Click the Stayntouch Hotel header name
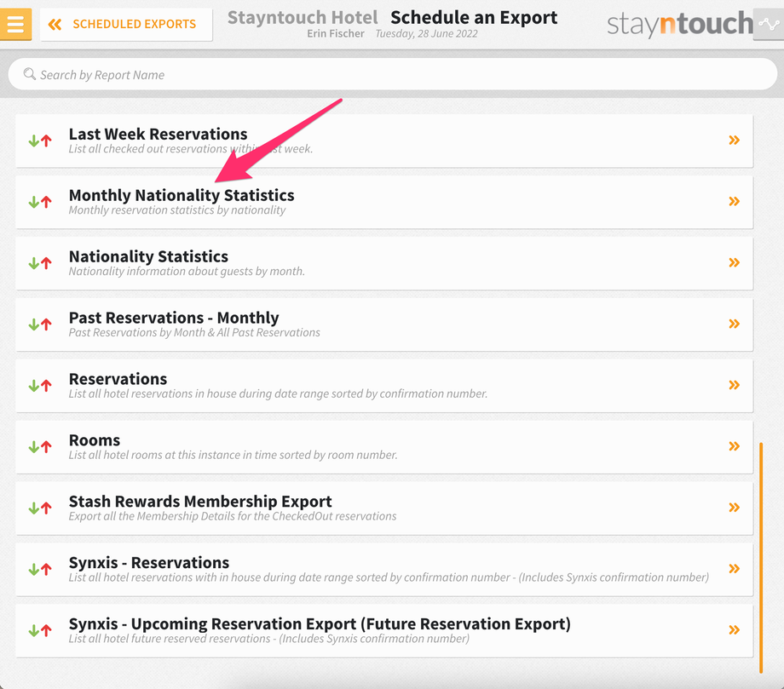This screenshot has height=689, width=784. click(x=303, y=18)
